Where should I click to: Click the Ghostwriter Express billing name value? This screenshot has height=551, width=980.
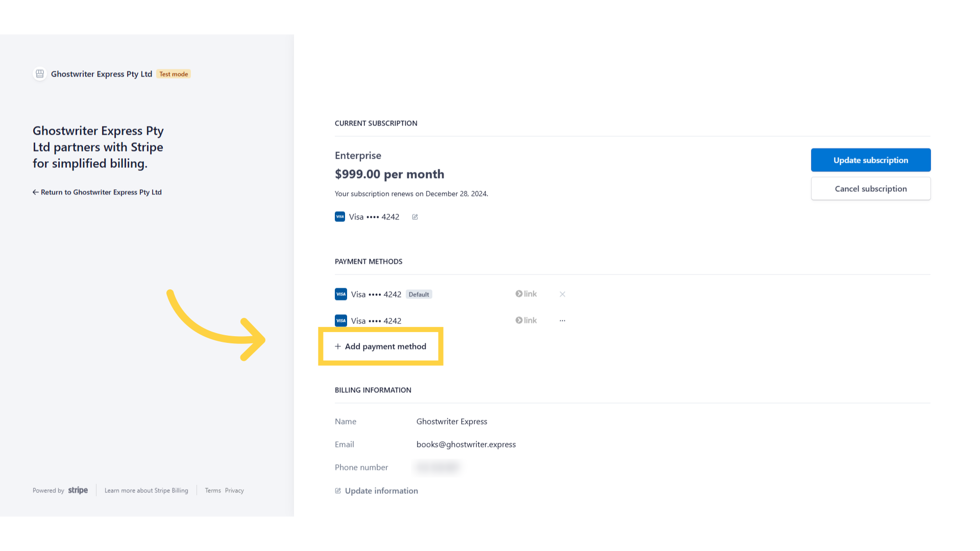(x=452, y=421)
